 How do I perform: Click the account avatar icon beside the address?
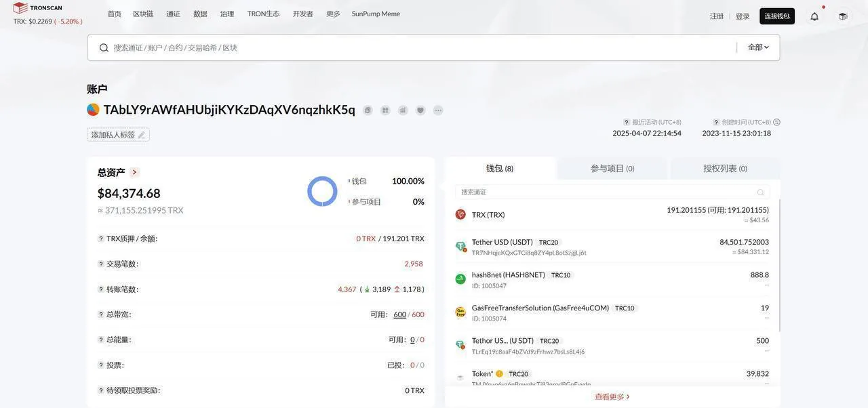[93, 110]
